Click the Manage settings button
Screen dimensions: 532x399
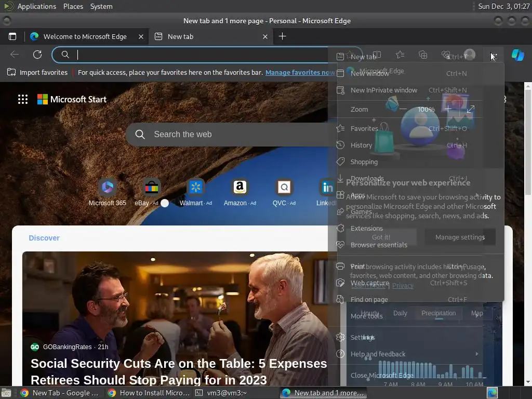point(460,237)
